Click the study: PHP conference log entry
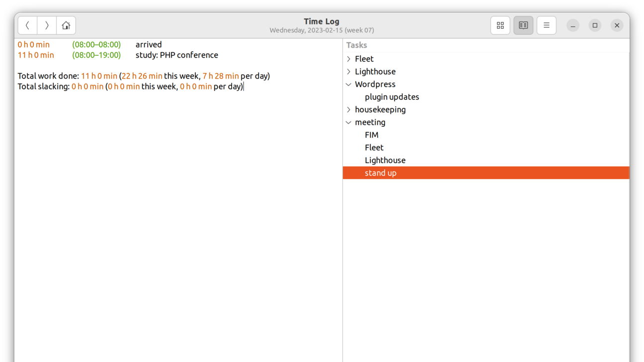Screen dimensions: 644x362 coord(176,55)
